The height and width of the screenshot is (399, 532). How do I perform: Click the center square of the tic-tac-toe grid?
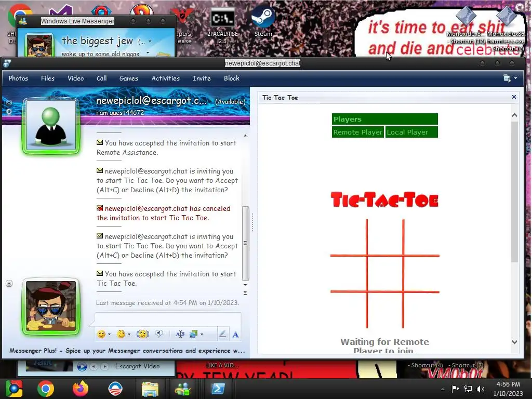385,273
